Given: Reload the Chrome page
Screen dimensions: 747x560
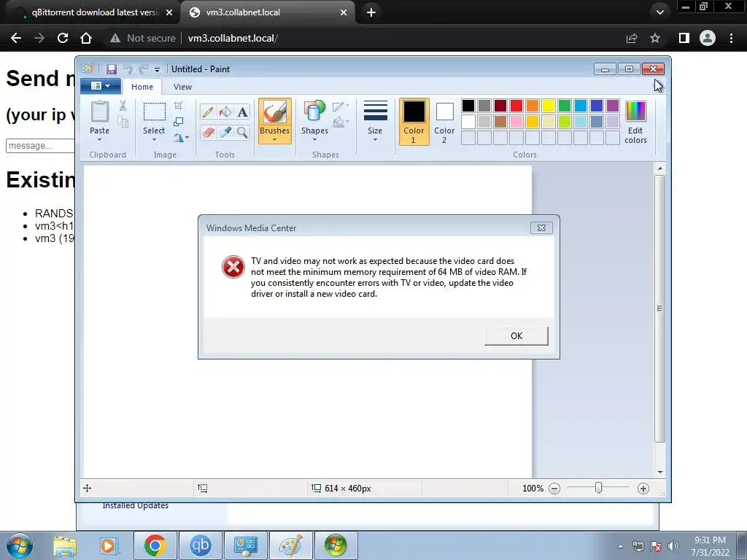Looking at the screenshot, I should [x=63, y=38].
